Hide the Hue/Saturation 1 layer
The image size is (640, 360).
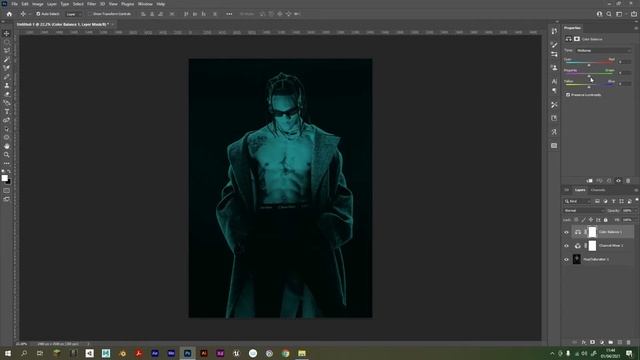pos(566,259)
